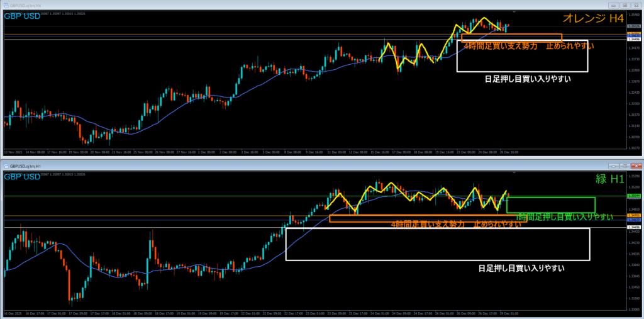Click '日足押し目買い入りやすい' label on H1 chart
The image size is (644, 319).
pyautogui.click(x=521, y=269)
